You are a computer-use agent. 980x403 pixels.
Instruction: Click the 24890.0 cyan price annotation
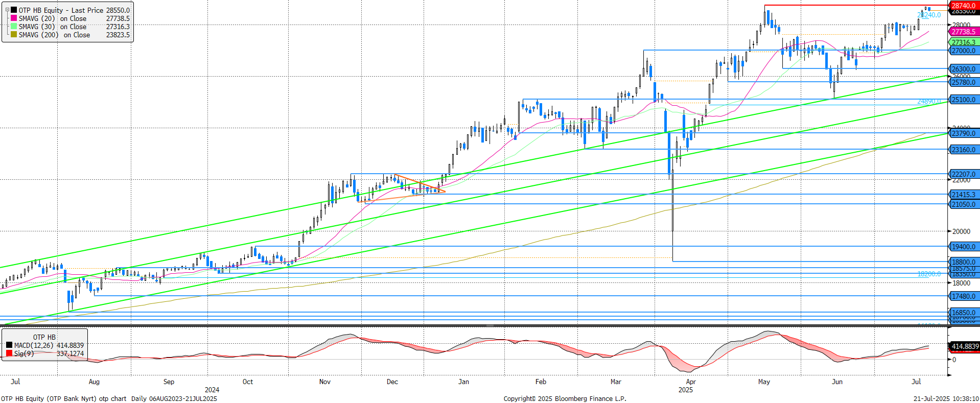click(x=929, y=101)
